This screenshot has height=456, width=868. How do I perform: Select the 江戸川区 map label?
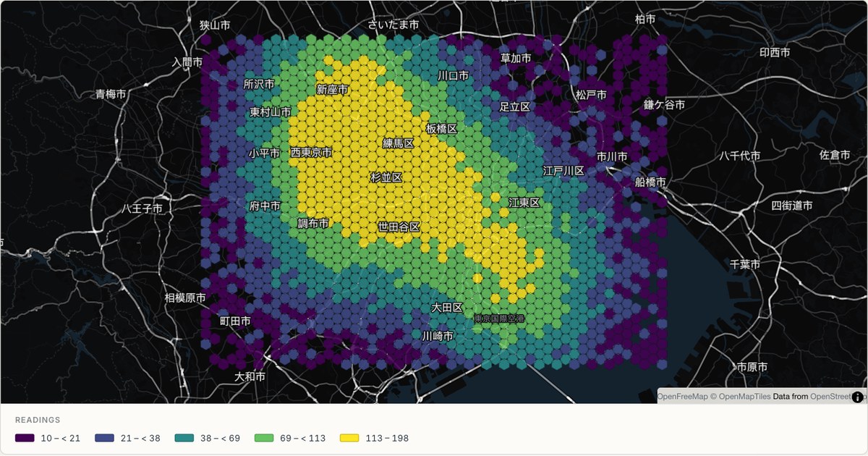pyautogui.click(x=563, y=171)
